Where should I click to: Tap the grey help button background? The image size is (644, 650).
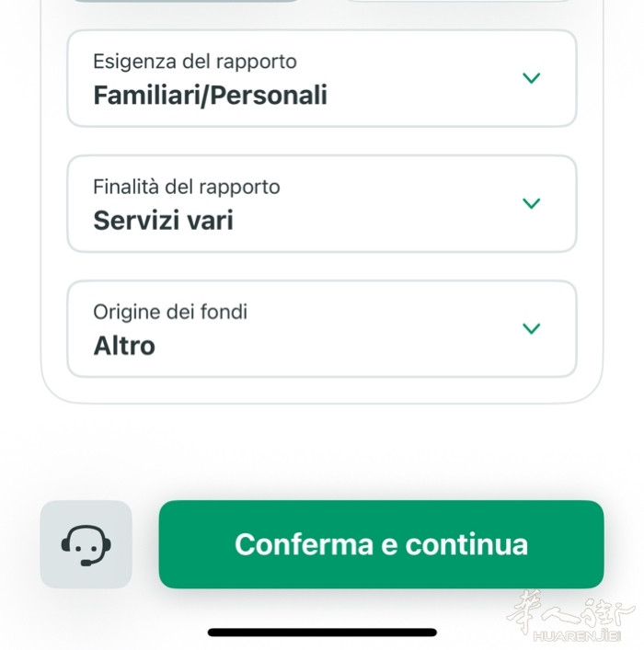click(x=86, y=544)
